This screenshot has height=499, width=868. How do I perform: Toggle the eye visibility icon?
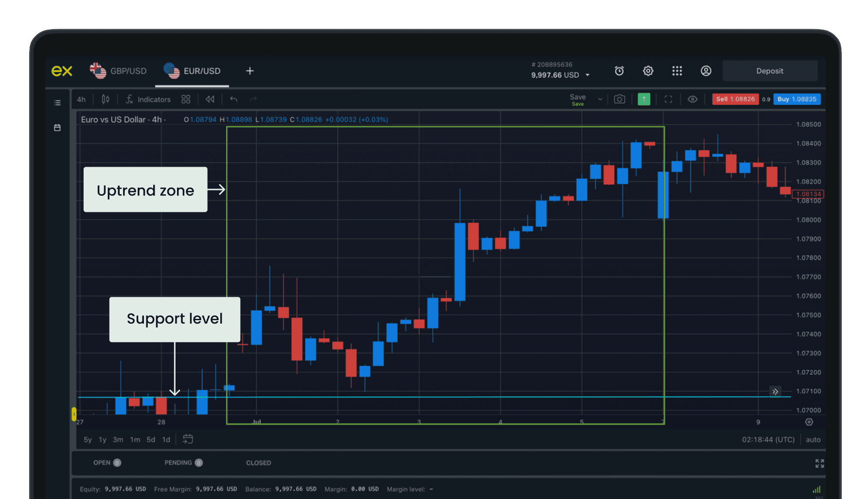tap(692, 99)
